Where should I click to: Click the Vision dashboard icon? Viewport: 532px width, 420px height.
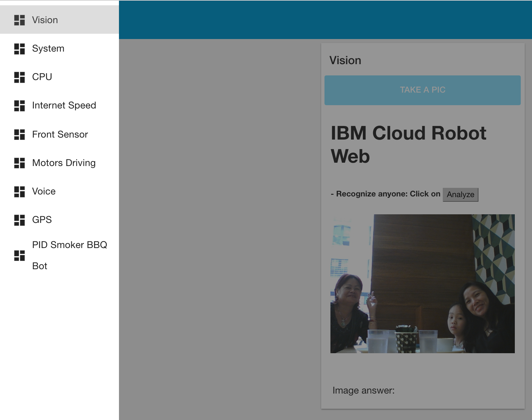19,20
